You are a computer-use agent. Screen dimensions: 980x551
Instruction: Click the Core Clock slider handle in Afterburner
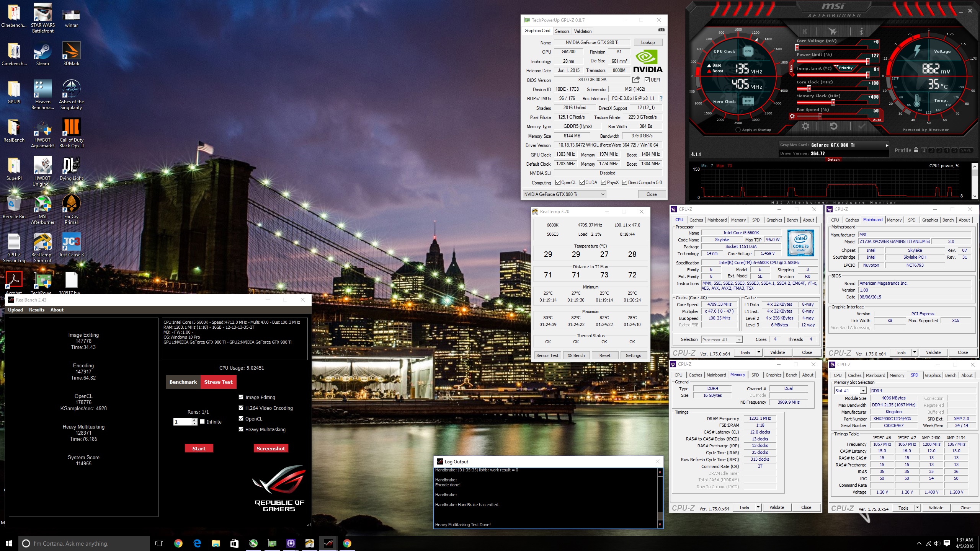point(809,89)
